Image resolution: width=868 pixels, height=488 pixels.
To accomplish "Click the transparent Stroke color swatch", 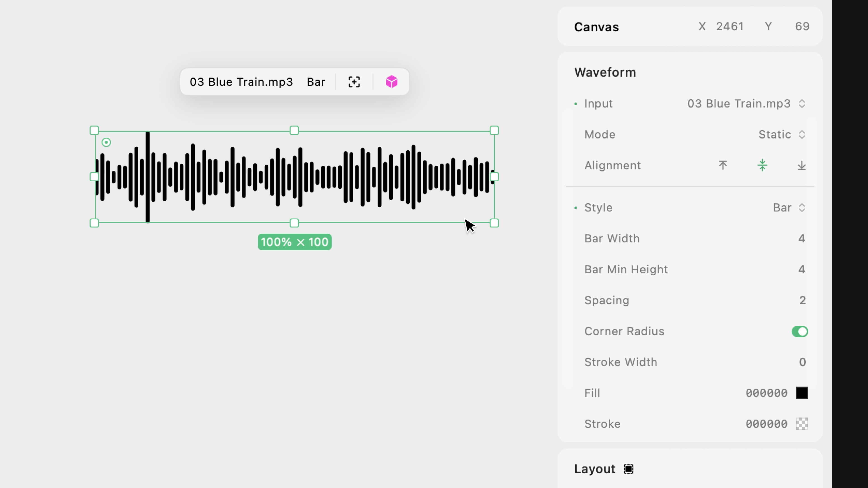I will [802, 424].
